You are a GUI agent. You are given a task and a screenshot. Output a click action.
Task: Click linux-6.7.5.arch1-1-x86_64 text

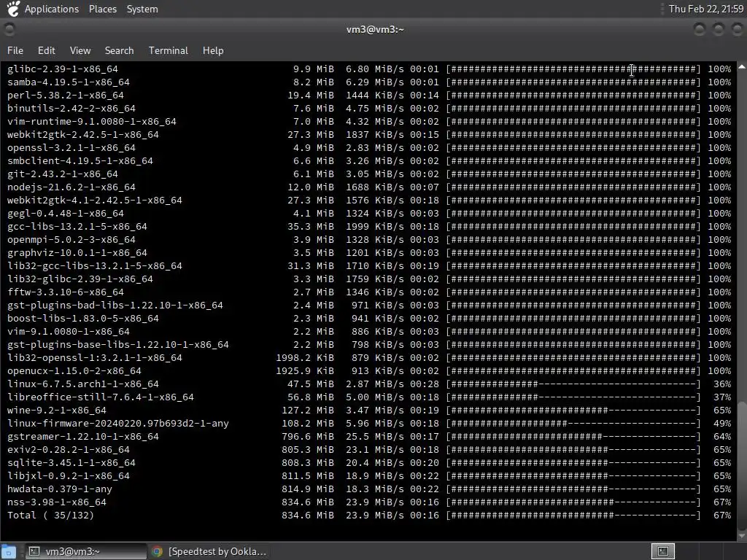click(83, 384)
